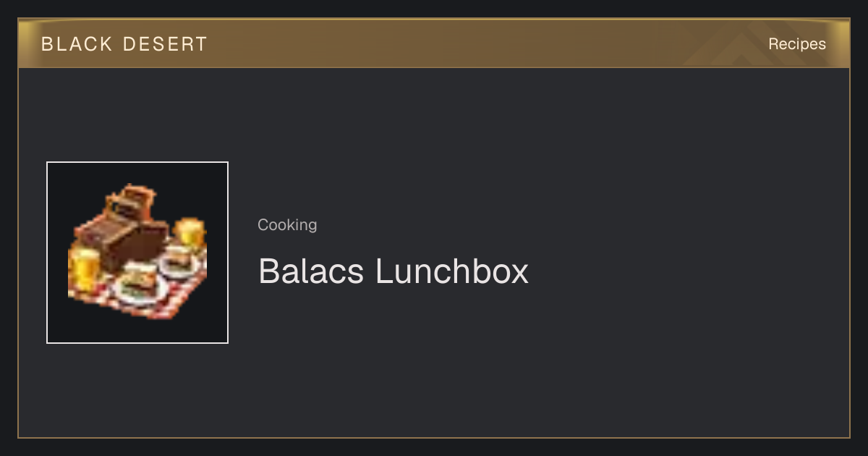Open the Balacs Lunchbox recipe title
The width and height of the screenshot is (868, 456).
coord(393,271)
